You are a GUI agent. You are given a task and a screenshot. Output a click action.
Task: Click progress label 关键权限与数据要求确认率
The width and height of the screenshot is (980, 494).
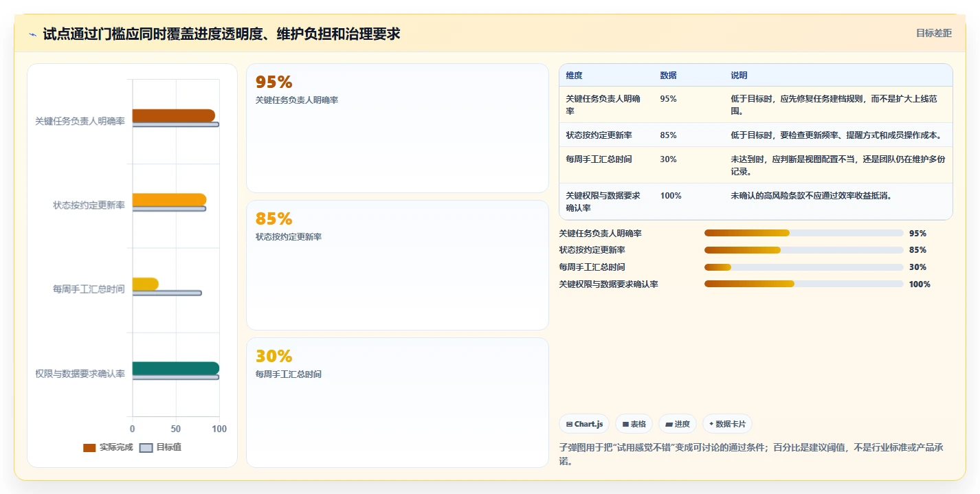tap(609, 284)
